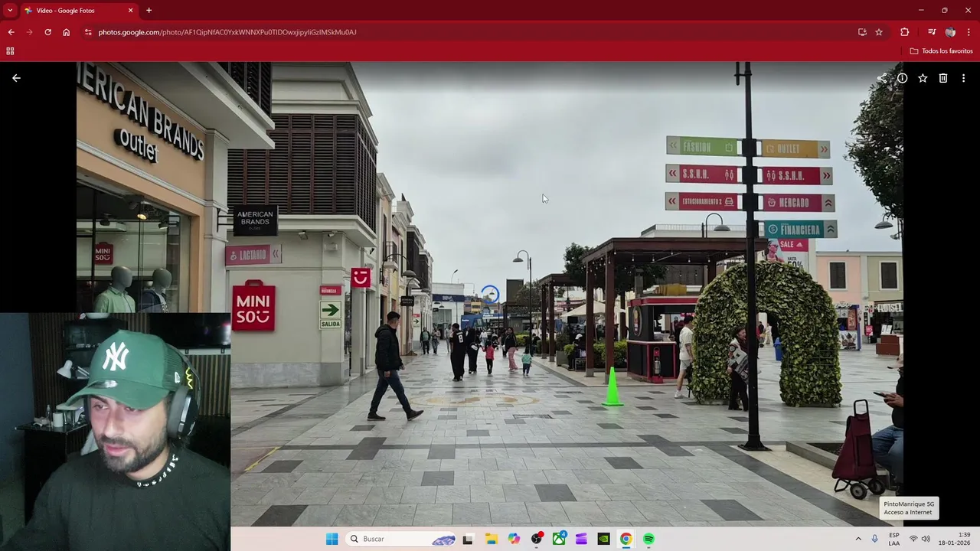
Task: Open the browser extensions menu
Action: (905, 32)
